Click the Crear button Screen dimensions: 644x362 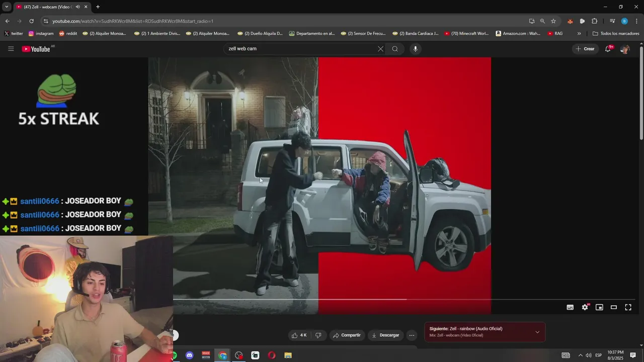pos(585,49)
